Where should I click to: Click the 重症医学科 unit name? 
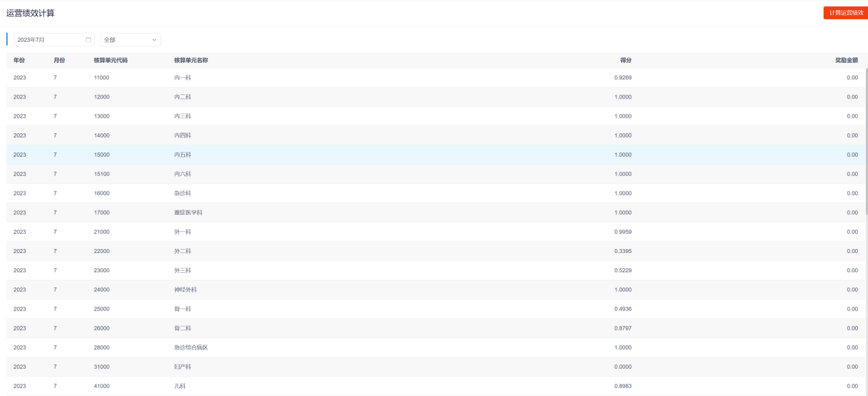[188, 213]
